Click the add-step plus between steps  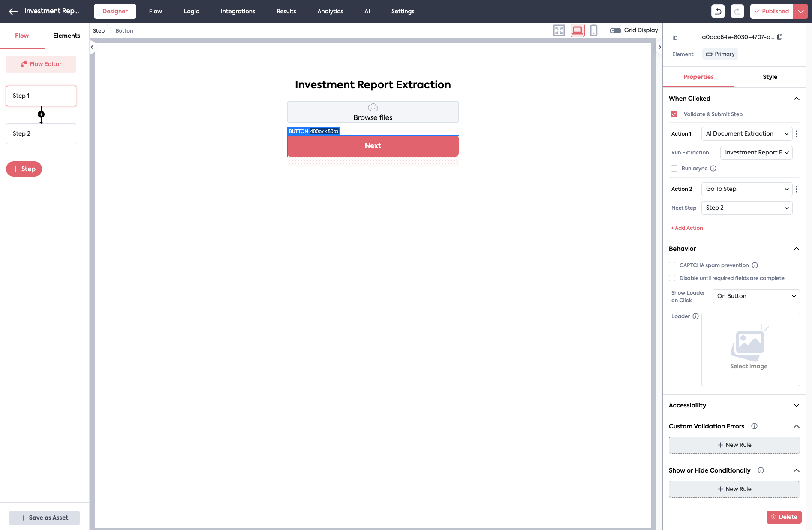(41, 114)
